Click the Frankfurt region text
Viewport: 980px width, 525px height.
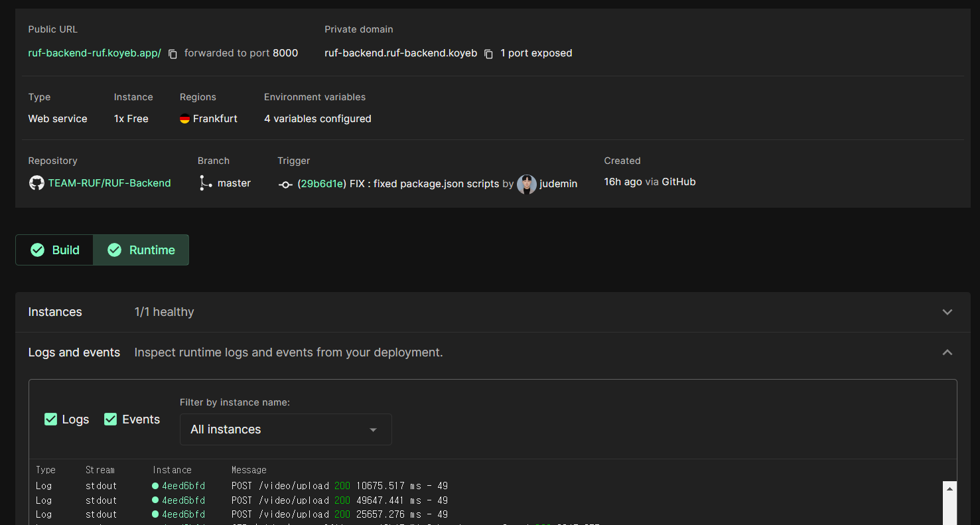215,119
